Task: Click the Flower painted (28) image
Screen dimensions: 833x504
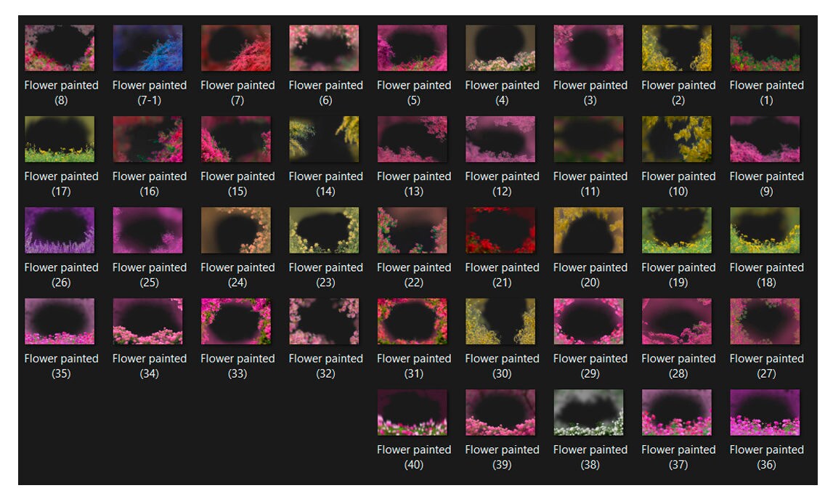Action: pyautogui.click(x=677, y=321)
